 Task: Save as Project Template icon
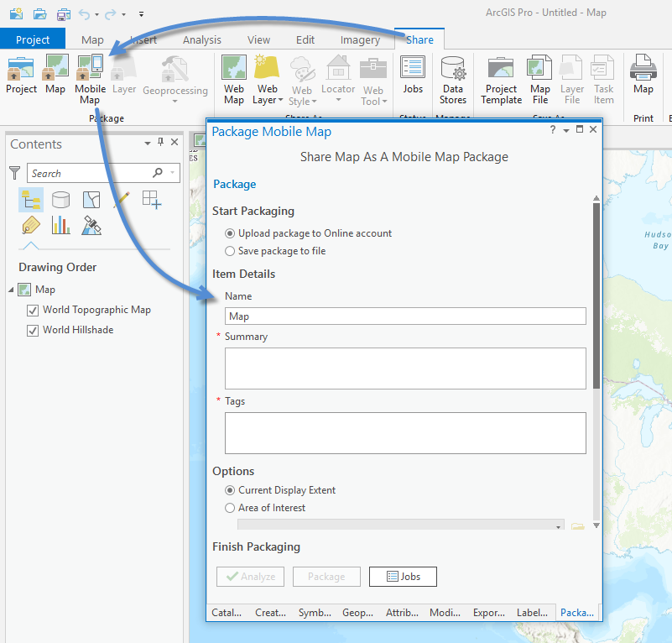pyautogui.click(x=501, y=68)
